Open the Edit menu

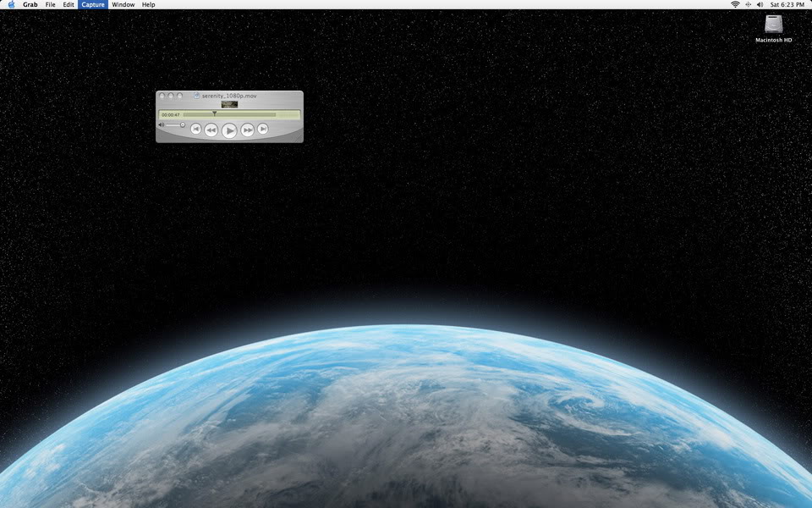pos(69,5)
